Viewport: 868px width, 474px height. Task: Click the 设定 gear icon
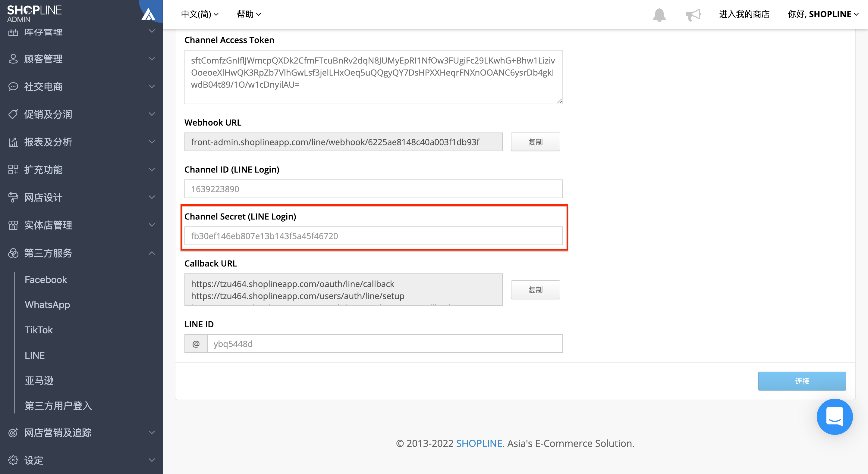click(x=13, y=460)
